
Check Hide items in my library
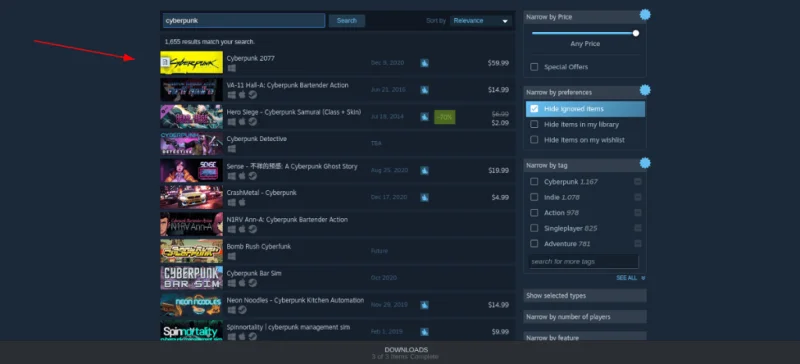click(534, 124)
